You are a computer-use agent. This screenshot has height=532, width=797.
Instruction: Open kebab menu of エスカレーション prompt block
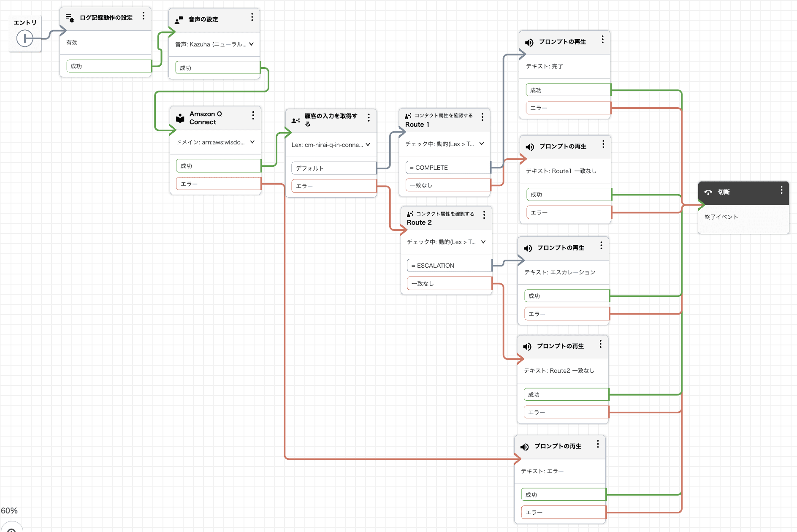(x=602, y=245)
